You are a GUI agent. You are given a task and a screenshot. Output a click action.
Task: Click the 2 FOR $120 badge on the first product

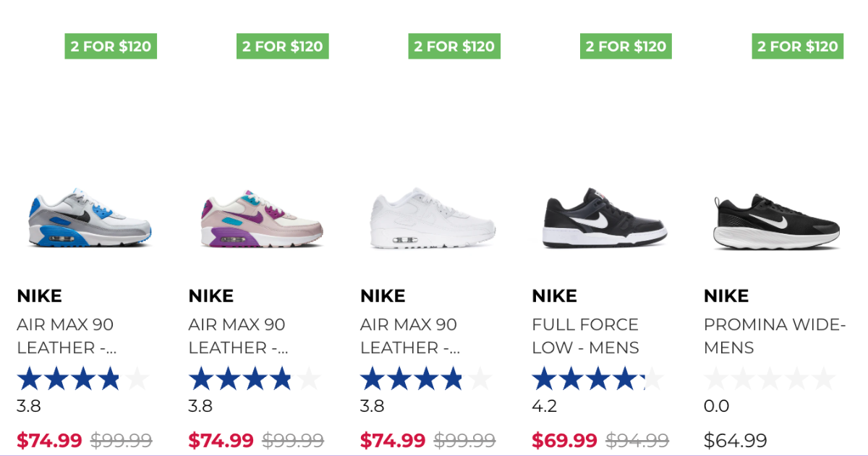click(x=111, y=46)
